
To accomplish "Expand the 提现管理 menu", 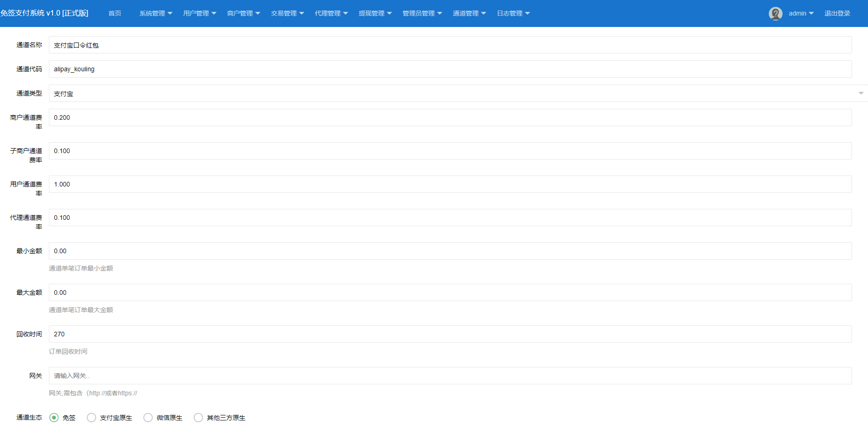I will (x=375, y=13).
